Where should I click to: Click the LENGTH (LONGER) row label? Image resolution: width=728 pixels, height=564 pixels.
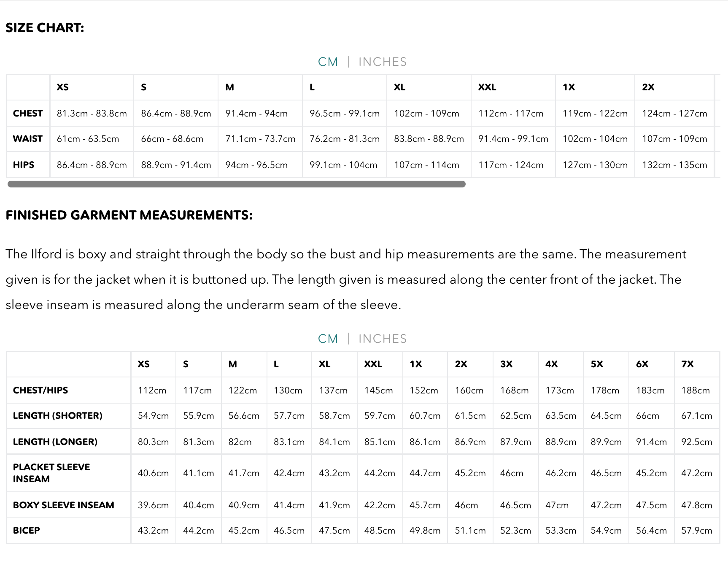(x=55, y=442)
